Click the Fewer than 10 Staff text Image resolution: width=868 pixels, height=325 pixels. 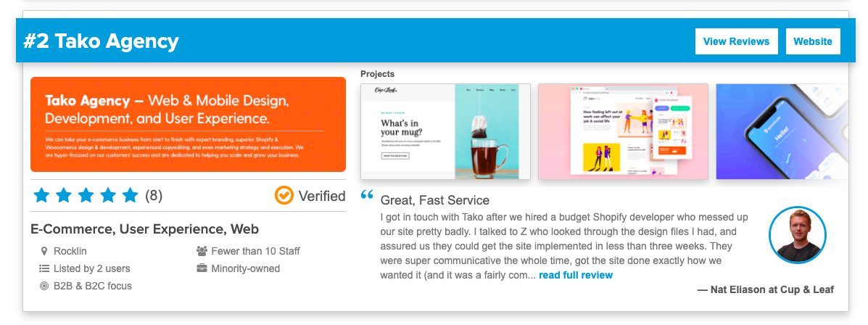pos(256,251)
